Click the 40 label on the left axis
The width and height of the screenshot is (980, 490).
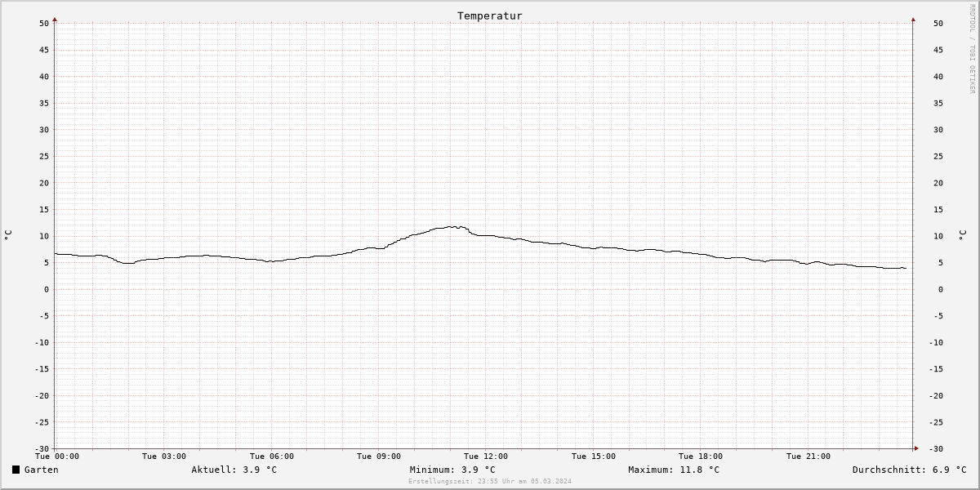click(x=44, y=76)
